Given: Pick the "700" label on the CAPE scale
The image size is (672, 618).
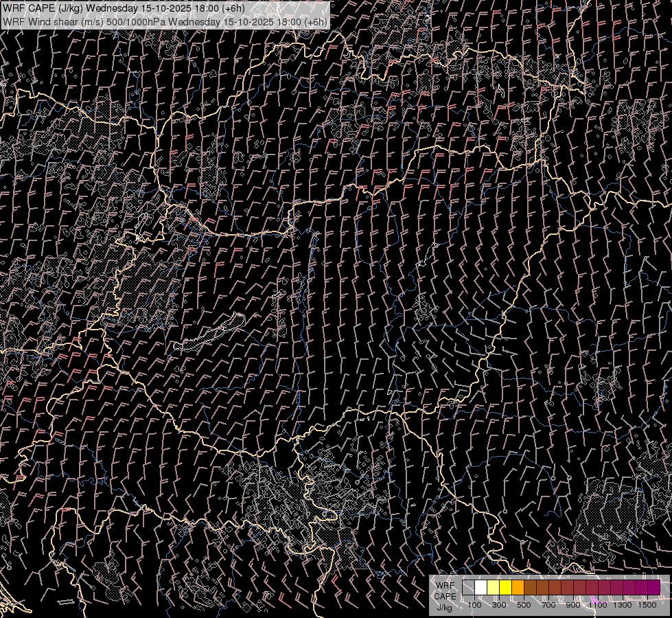Looking at the screenshot, I should coord(548,605).
